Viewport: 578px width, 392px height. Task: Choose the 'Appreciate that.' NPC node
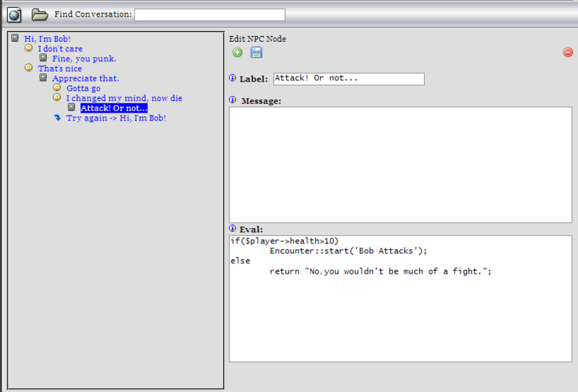point(85,78)
